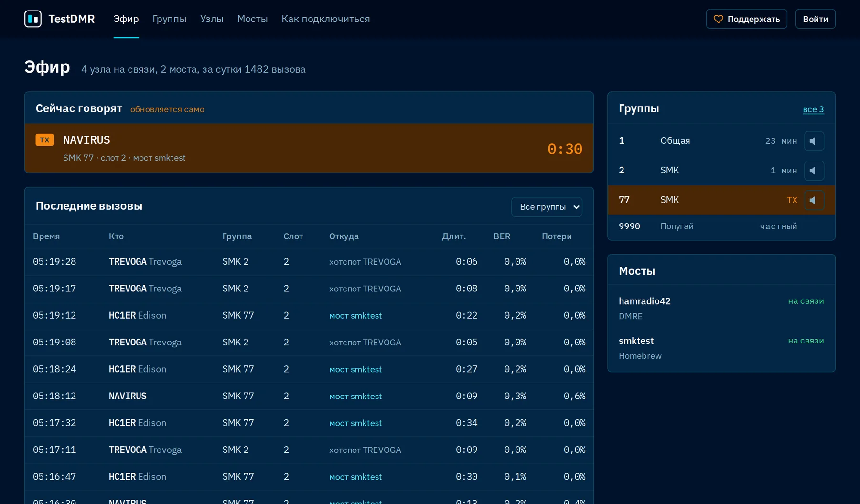Select group row 9990 Попугай

point(721,226)
